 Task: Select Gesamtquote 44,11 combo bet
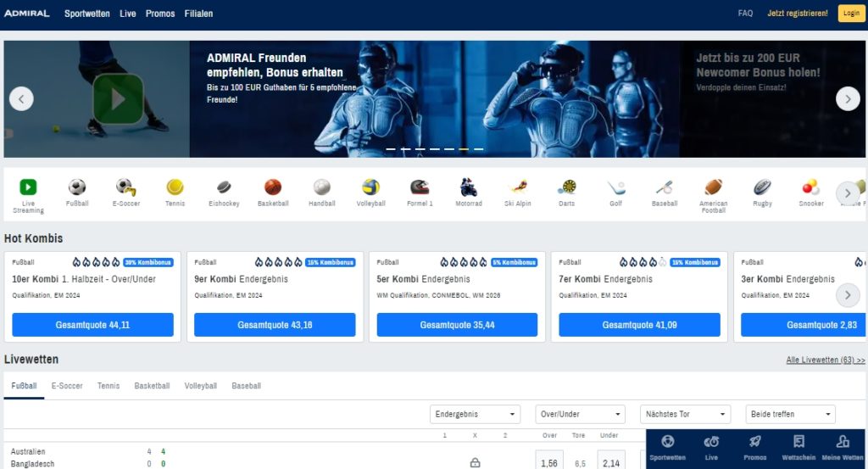(x=93, y=325)
